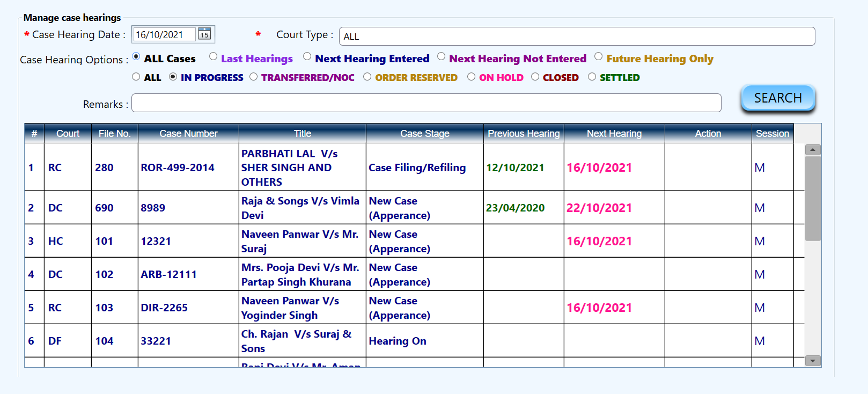Screen dimensions: 868x394
Task: Filter cases by ON HOLD status
Action: 471,77
